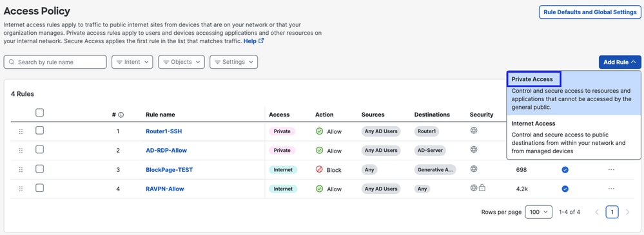
Task: Click Any destination chip in RAVPN-Allow row
Action: pyautogui.click(x=422, y=189)
